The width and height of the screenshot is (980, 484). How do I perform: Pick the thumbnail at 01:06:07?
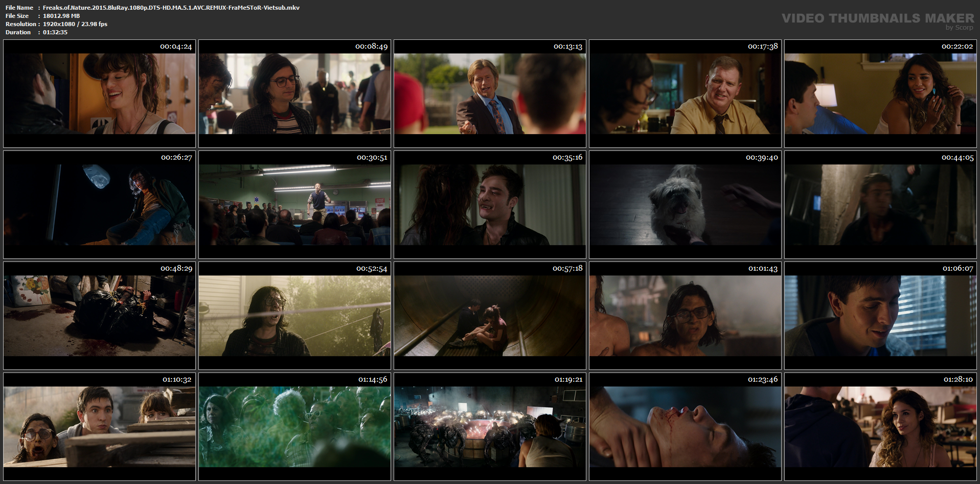pos(880,316)
